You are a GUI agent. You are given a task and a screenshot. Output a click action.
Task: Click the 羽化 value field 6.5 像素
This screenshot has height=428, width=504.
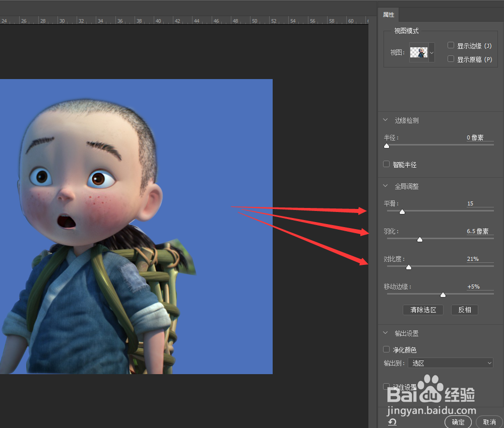pyautogui.click(x=480, y=231)
